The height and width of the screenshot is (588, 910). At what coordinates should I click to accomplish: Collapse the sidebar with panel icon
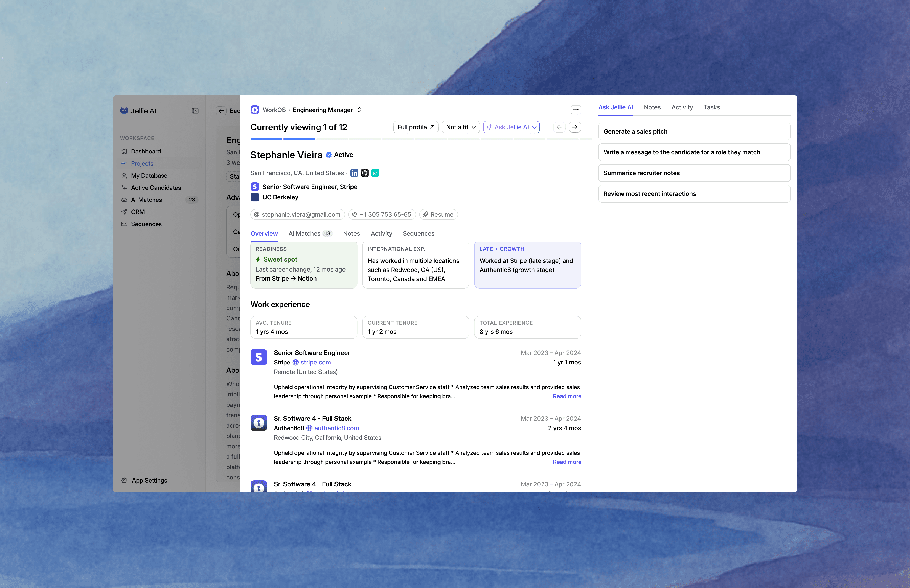[x=195, y=111]
